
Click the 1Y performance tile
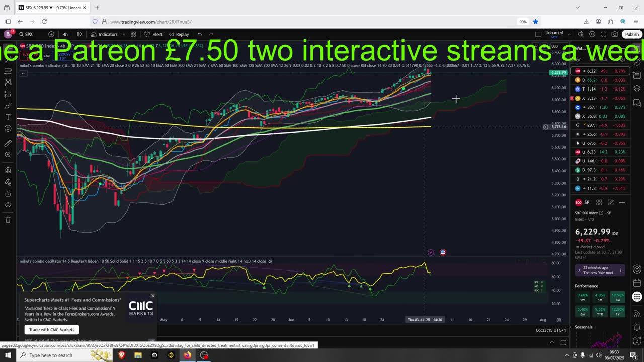point(617,311)
